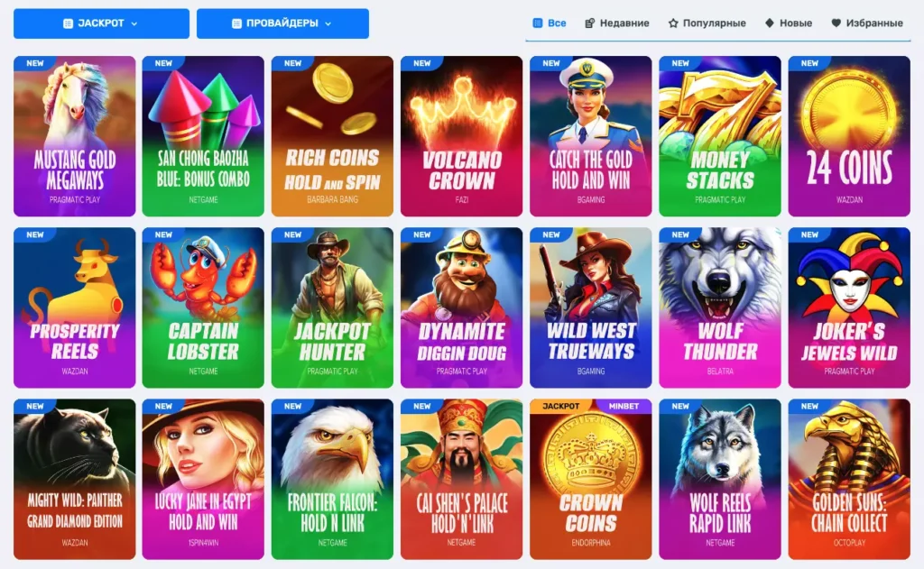Viewport: 924px width, 569px height.
Task: Click the heart icon for Избранные
Action: [836, 23]
